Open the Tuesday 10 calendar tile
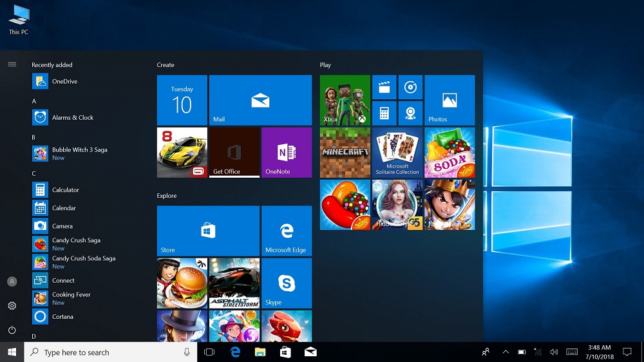The width and height of the screenshot is (644, 362). (x=182, y=100)
